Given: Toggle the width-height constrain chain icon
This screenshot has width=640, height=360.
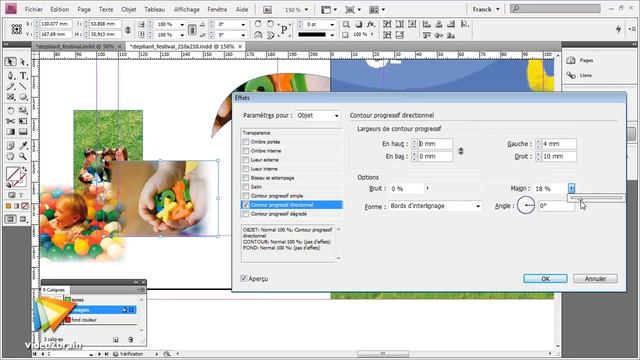Looking at the screenshot, I should coord(128,30).
